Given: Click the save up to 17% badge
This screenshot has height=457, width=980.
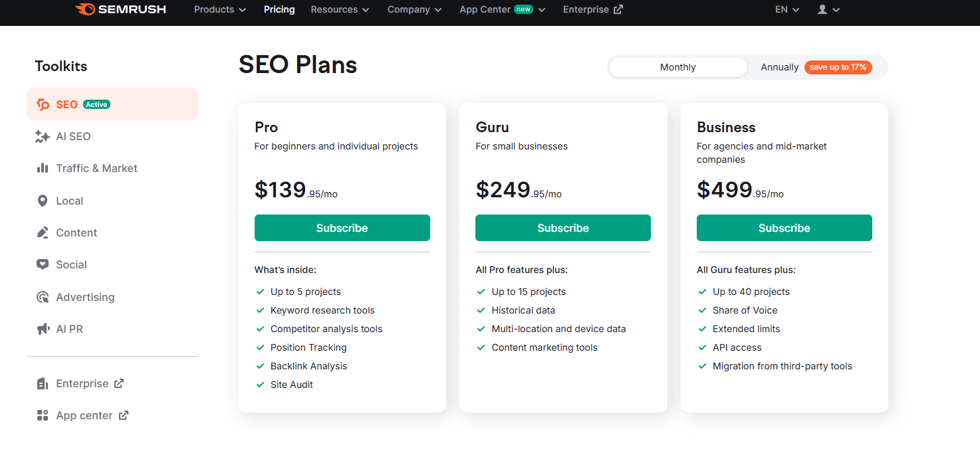Looking at the screenshot, I should [838, 67].
